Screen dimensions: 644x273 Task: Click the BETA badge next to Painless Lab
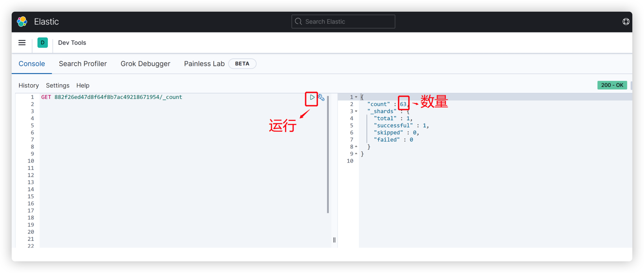(242, 64)
